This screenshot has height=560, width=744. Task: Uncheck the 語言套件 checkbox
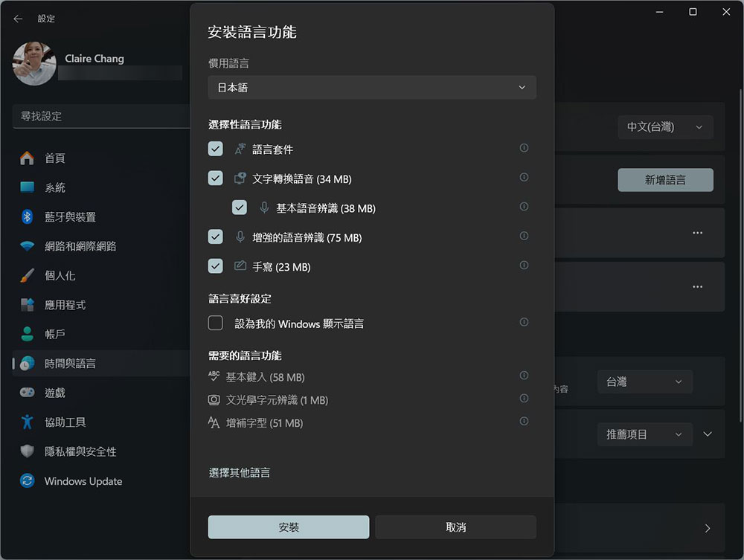pos(216,149)
